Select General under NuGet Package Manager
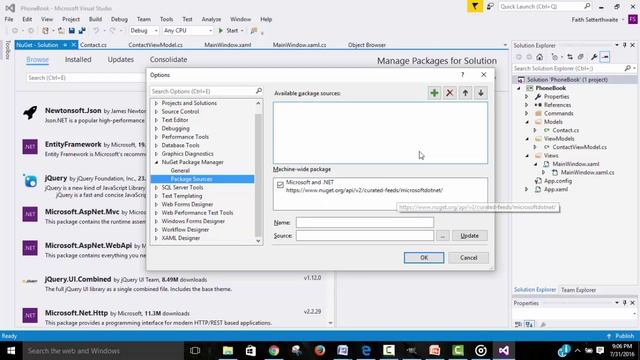This screenshot has height=360, width=640. [180, 171]
